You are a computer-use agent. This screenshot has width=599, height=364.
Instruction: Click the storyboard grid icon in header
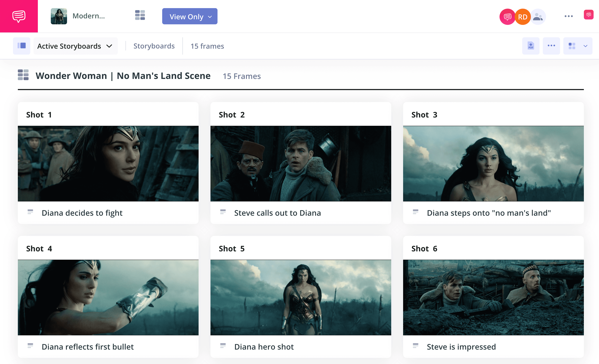(x=140, y=15)
